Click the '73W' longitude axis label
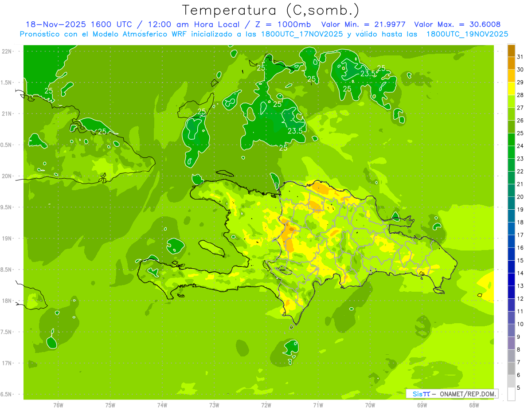The image size is (532, 411). pyautogui.click(x=214, y=405)
